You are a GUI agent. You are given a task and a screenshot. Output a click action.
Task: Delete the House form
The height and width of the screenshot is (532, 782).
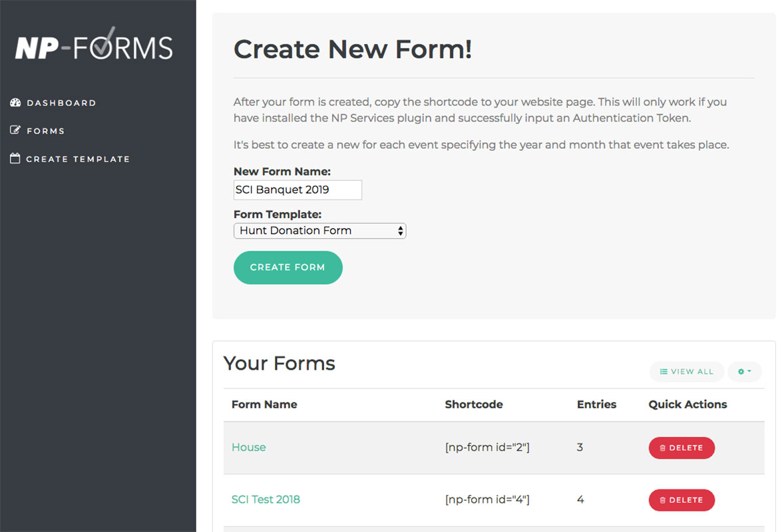coord(682,448)
